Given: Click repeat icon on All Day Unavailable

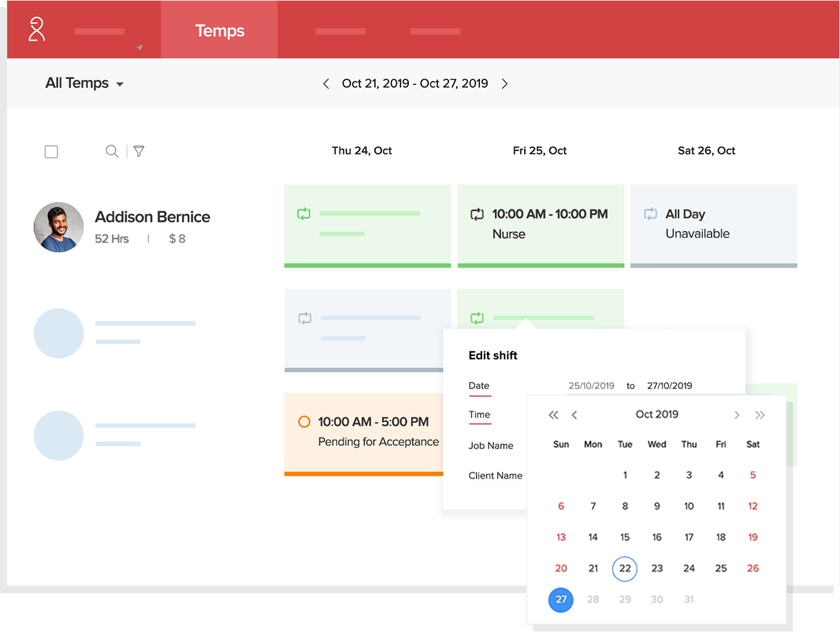Looking at the screenshot, I should coord(650,214).
